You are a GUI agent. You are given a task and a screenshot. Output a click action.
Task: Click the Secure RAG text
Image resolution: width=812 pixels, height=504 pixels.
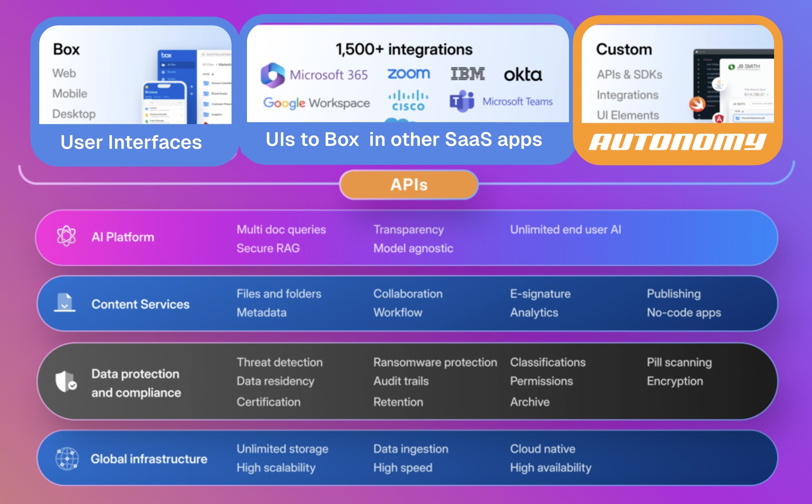[x=268, y=248]
